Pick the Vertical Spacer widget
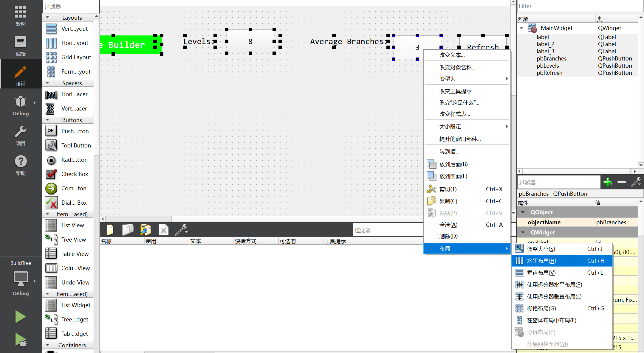This screenshot has height=353, width=644. (68, 109)
